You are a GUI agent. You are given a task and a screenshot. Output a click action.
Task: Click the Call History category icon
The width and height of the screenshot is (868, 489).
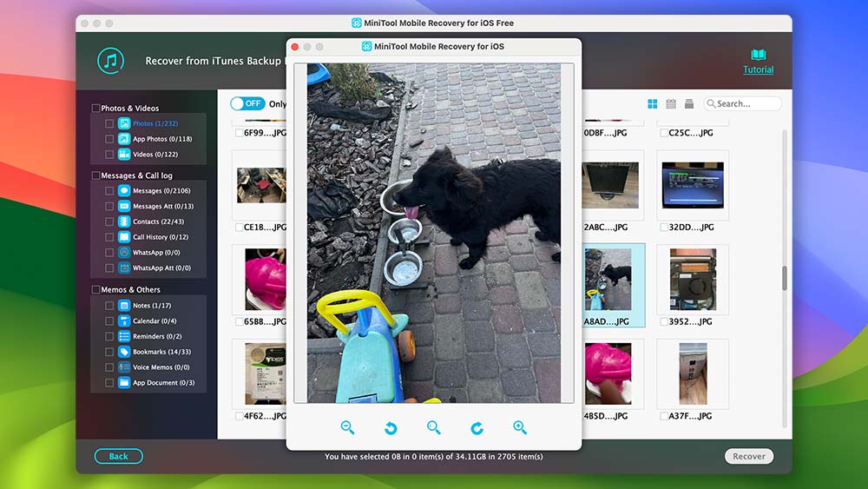coord(124,237)
